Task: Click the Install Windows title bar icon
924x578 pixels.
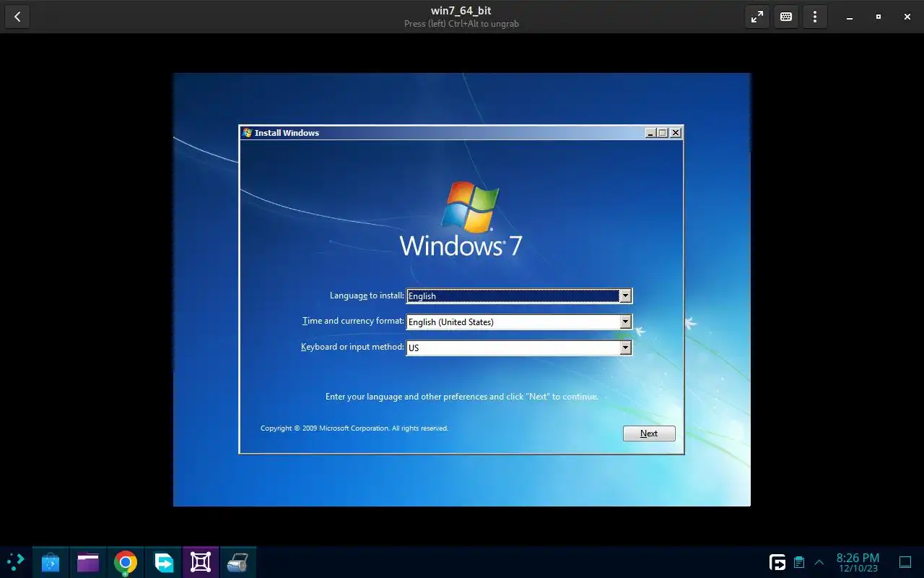Action: click(248, 133)
